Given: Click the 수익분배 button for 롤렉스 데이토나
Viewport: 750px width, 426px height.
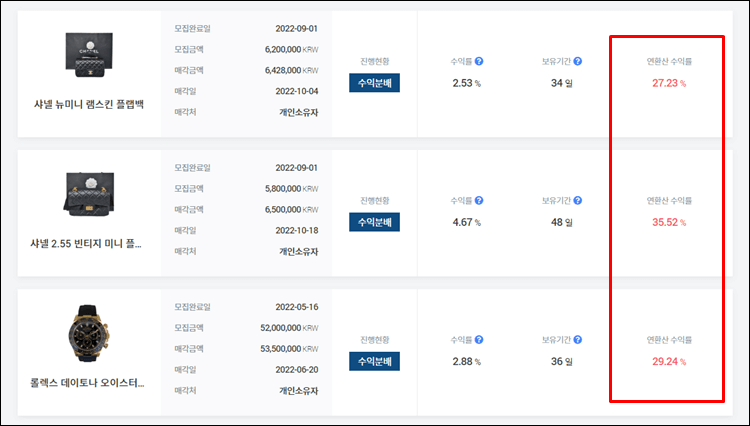Looking at the screenshot, I should click(x=375, y=361).
